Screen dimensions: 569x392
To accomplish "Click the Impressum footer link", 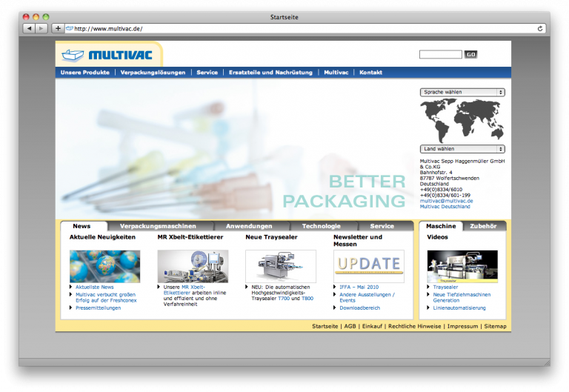I will click(x=462, y=326).
